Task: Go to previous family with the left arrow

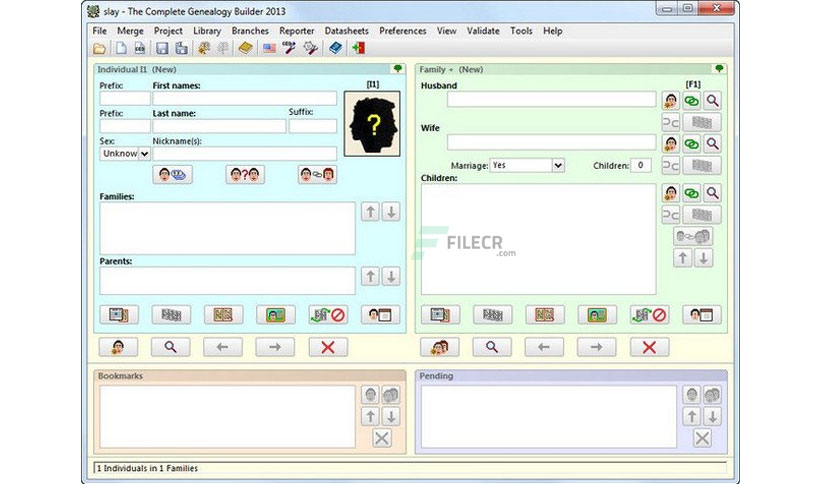Action: click(544, 348)
